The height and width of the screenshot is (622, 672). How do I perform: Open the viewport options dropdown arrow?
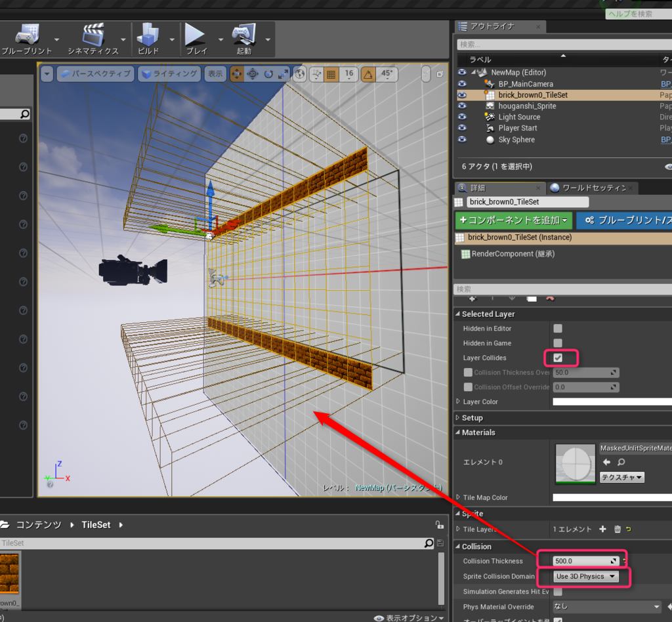coord(47,74)
